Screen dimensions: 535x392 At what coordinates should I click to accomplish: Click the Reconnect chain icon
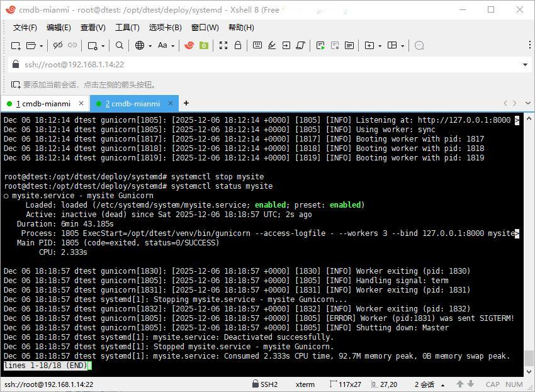(x=72, y=45)
